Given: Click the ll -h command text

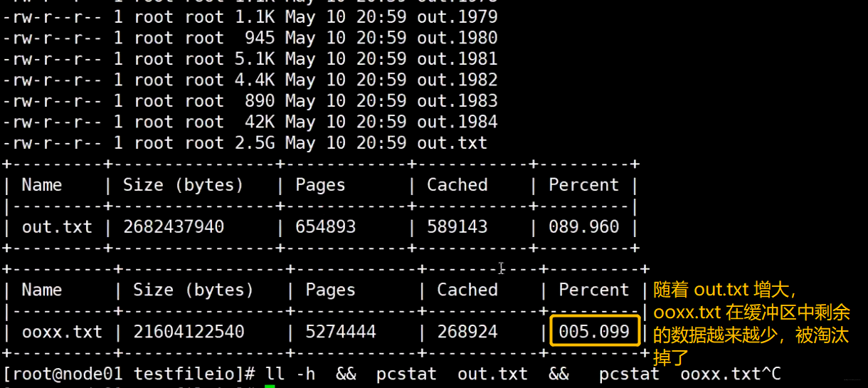Looking at the screenshot, I should point(290,374).
